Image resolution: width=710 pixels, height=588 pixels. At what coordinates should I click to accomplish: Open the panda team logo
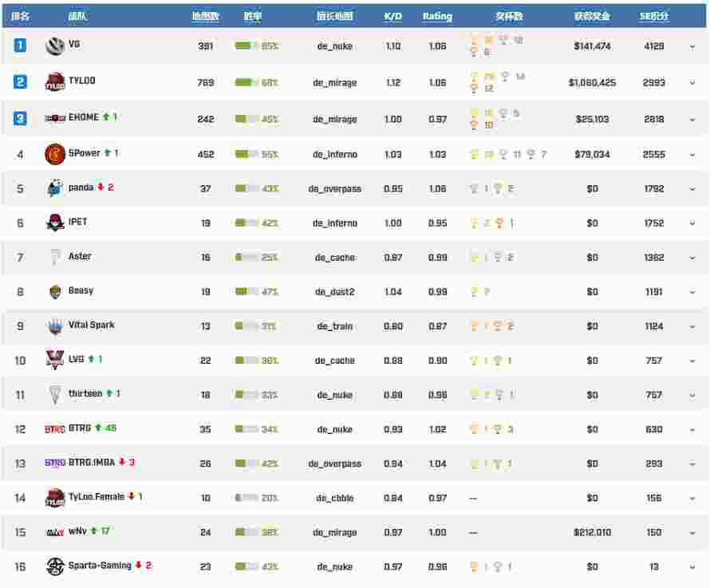55,188
